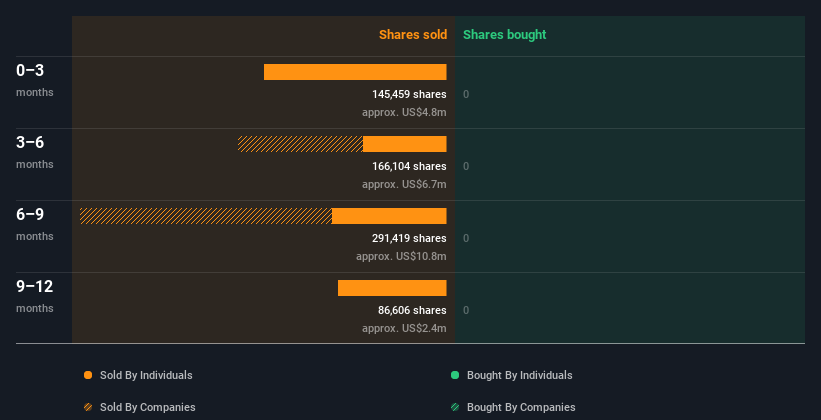Click the 0 bought value in 3–6 months

[466, 167]
